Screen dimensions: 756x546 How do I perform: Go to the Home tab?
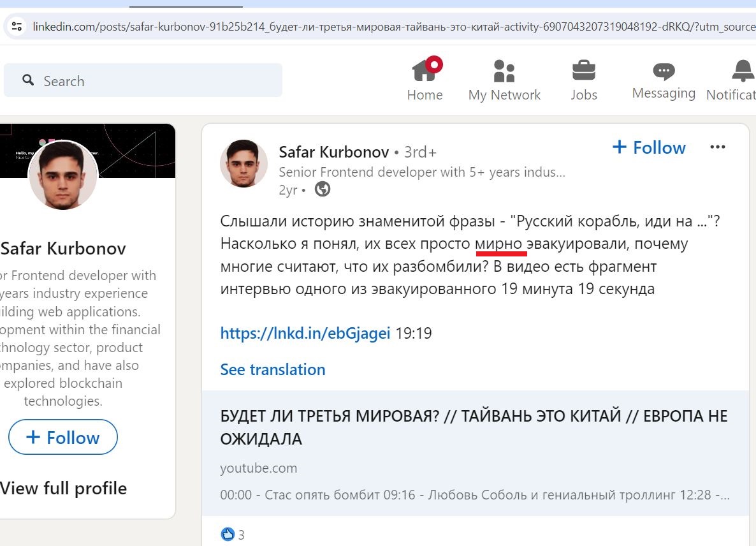click(x=425, y=79)
